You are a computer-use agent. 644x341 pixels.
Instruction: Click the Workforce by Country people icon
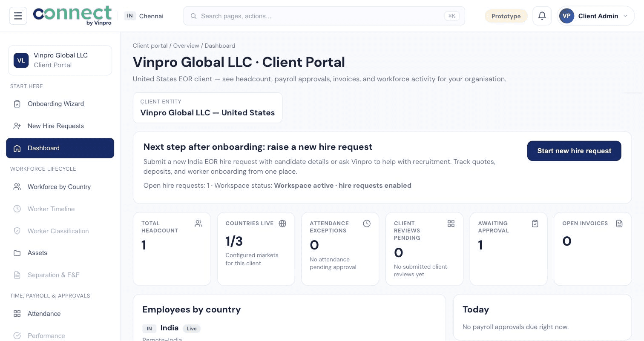[x=17, y=187]
